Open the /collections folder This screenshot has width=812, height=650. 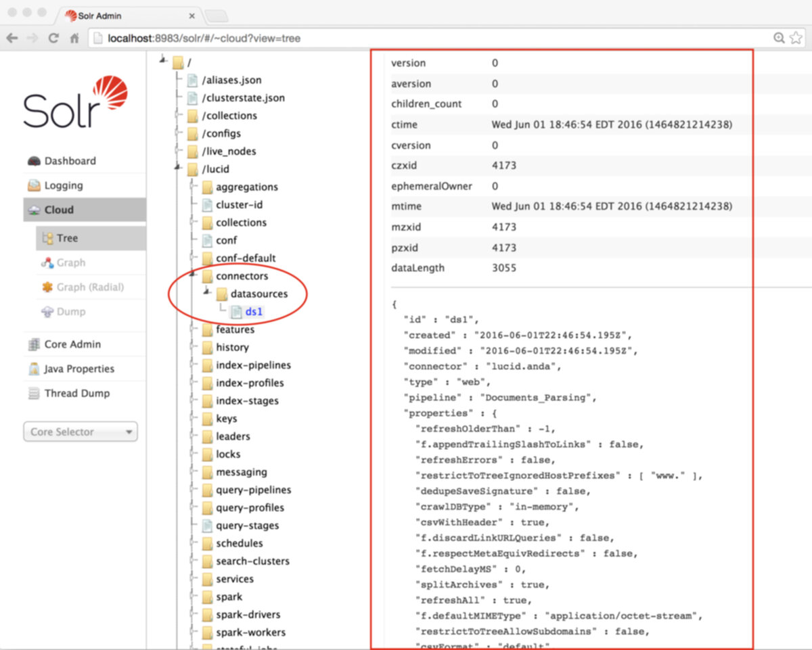[229, 116]
